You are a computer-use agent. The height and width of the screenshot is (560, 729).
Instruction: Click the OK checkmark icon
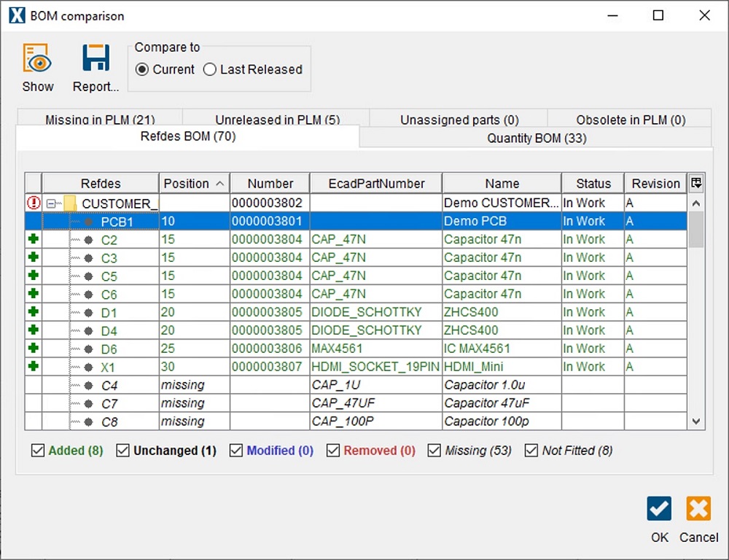tap(659, 509)
